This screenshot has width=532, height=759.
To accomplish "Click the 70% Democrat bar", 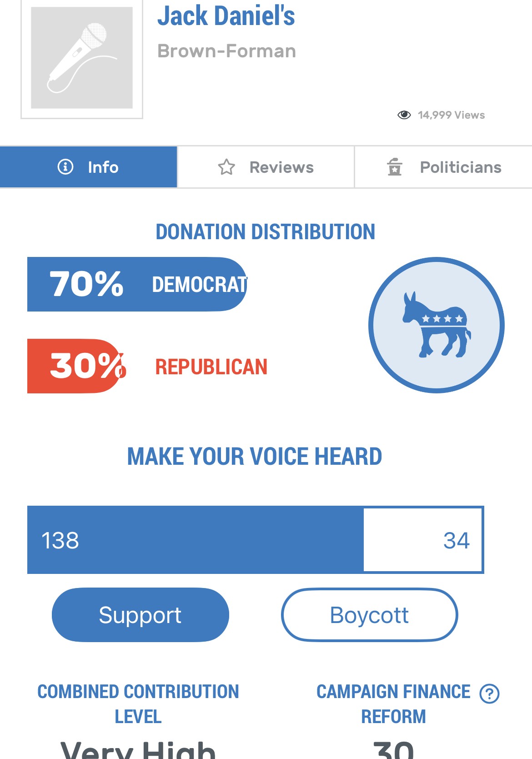I will (137, 284).
